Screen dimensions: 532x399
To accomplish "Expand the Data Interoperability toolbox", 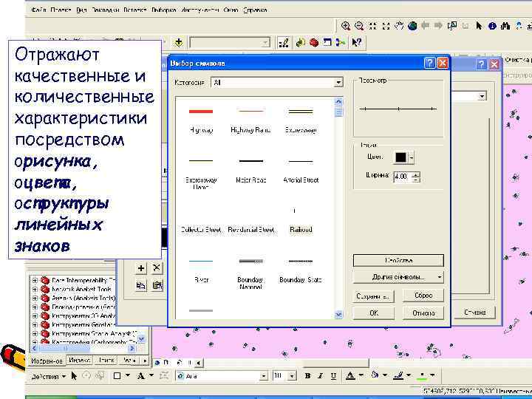I will pos(34,281).
